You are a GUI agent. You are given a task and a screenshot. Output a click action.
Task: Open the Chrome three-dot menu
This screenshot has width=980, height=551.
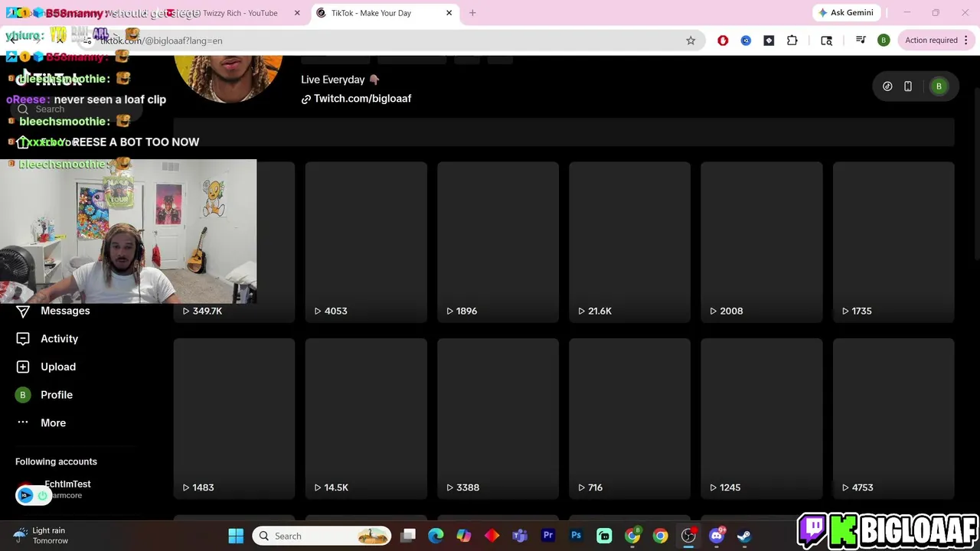tap(966, 41)
